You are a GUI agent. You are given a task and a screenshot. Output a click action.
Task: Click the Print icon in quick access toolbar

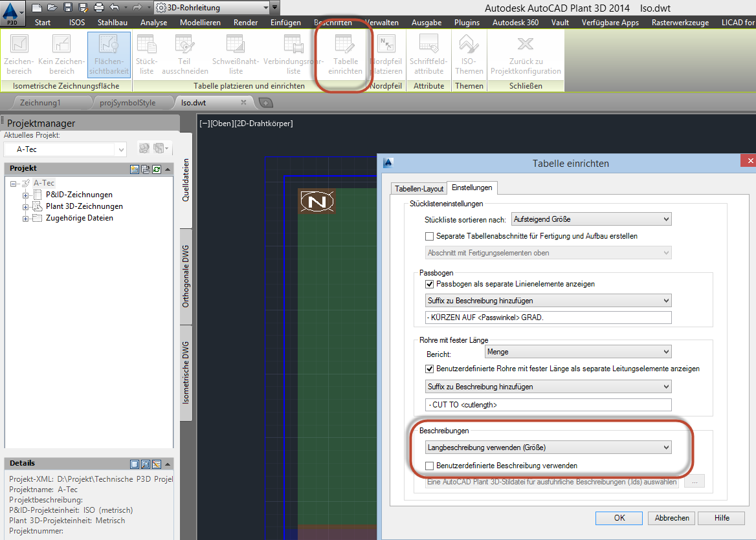click(99, 7)
